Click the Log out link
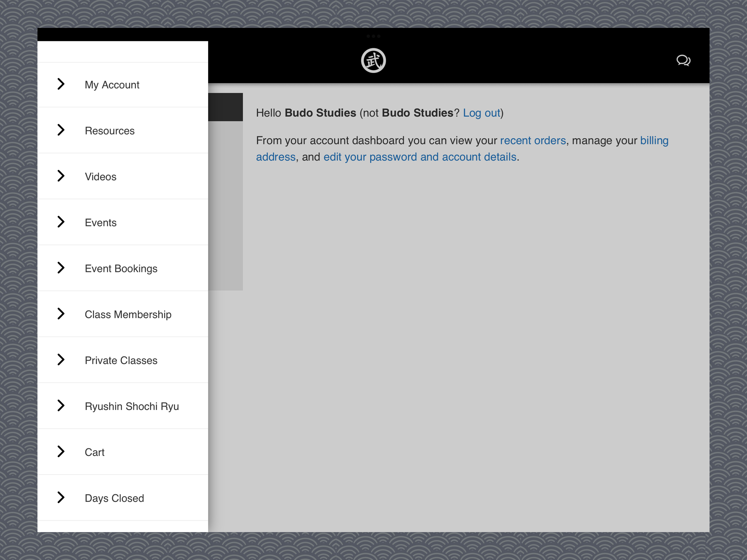Viewport: 747px width, 560px height. tap(481, 113)
